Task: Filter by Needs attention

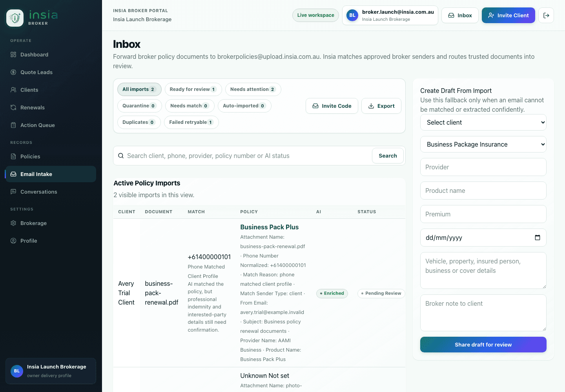Action: (253, 89)
